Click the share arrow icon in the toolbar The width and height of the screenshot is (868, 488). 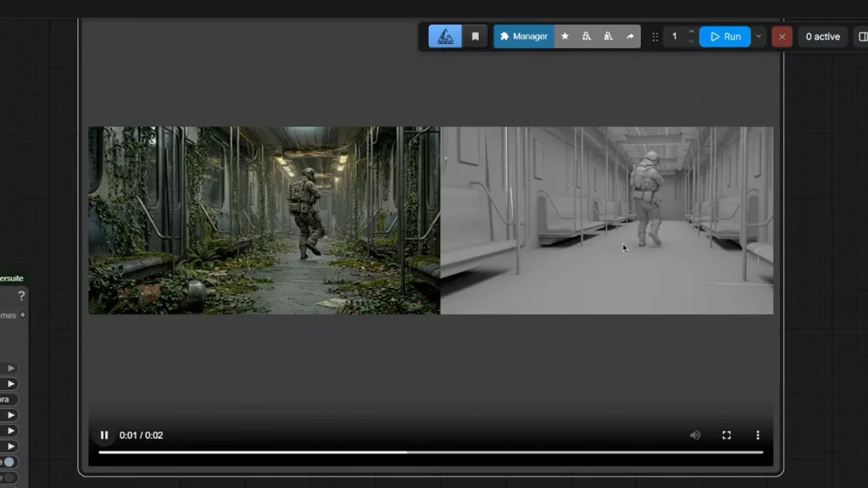point(630,36)
